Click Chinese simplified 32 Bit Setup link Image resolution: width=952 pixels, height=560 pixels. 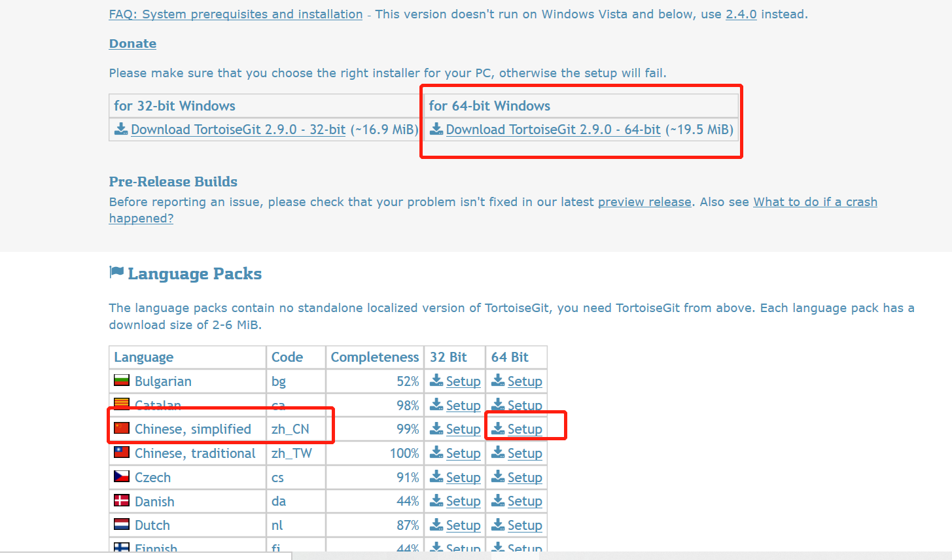click(463, 429)
